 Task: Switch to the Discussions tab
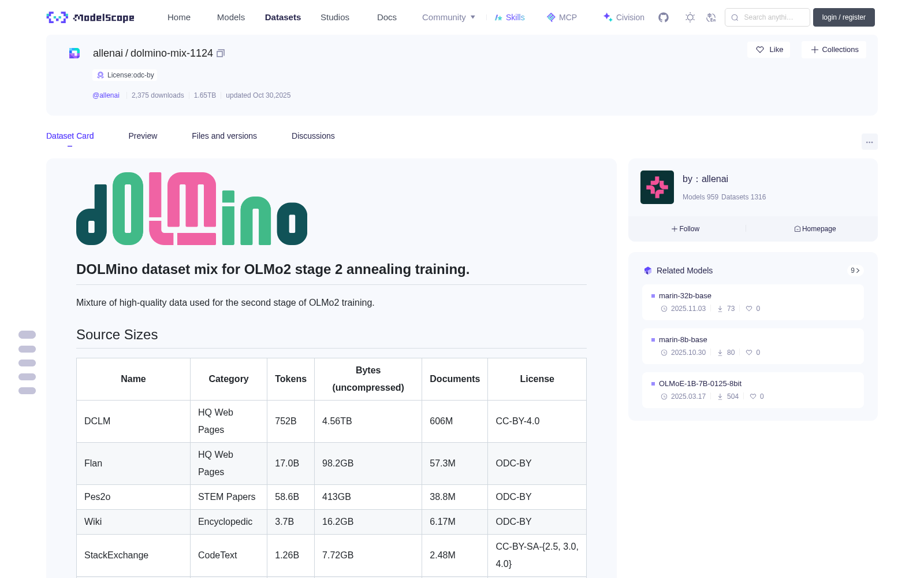tap(313, 136)
